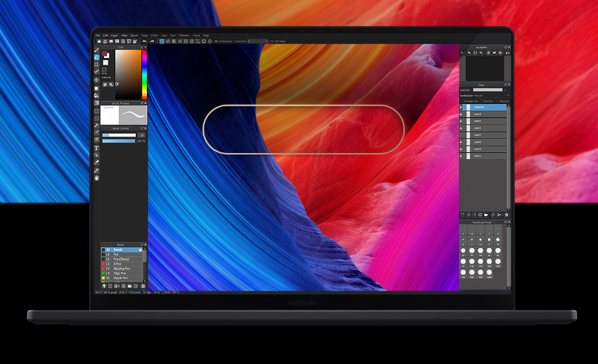Select the Eraser tool in the toolbox

[97, 57]
